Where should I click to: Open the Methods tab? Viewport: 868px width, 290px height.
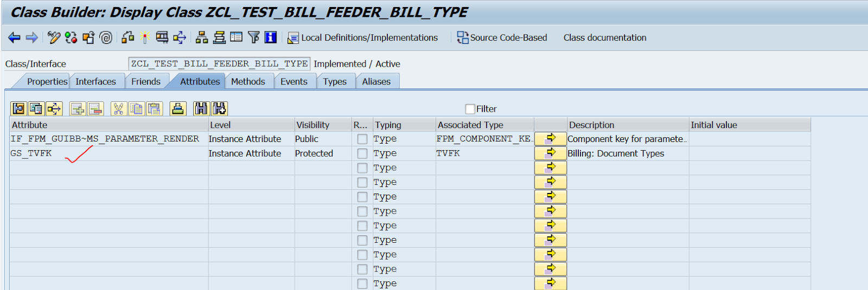[x=248, y=81]
